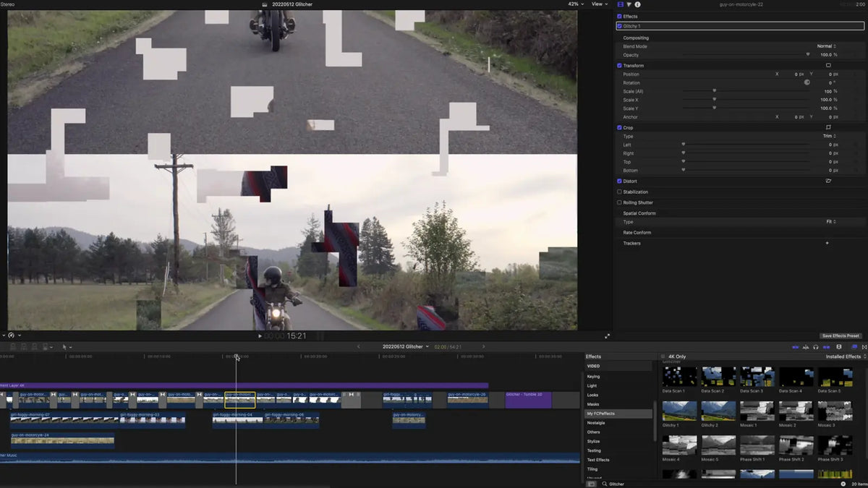Select the Glitcher - Tumble 3D purple clip
This screenshot has height=488, width=868.
click(x=528, y=400)
